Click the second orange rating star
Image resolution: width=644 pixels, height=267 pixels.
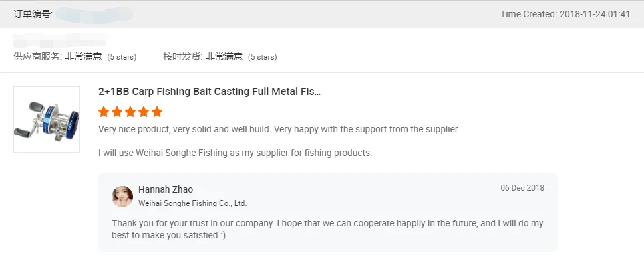click(117, 112)
